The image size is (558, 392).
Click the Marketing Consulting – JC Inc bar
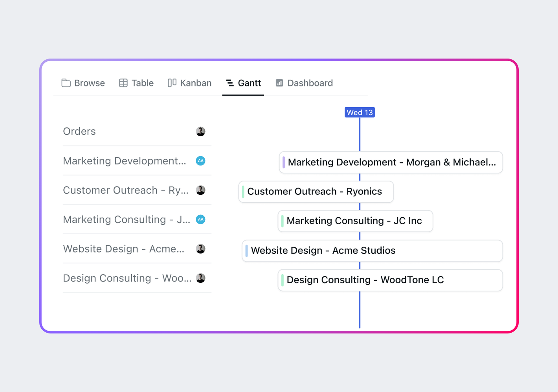coord(355,221)
